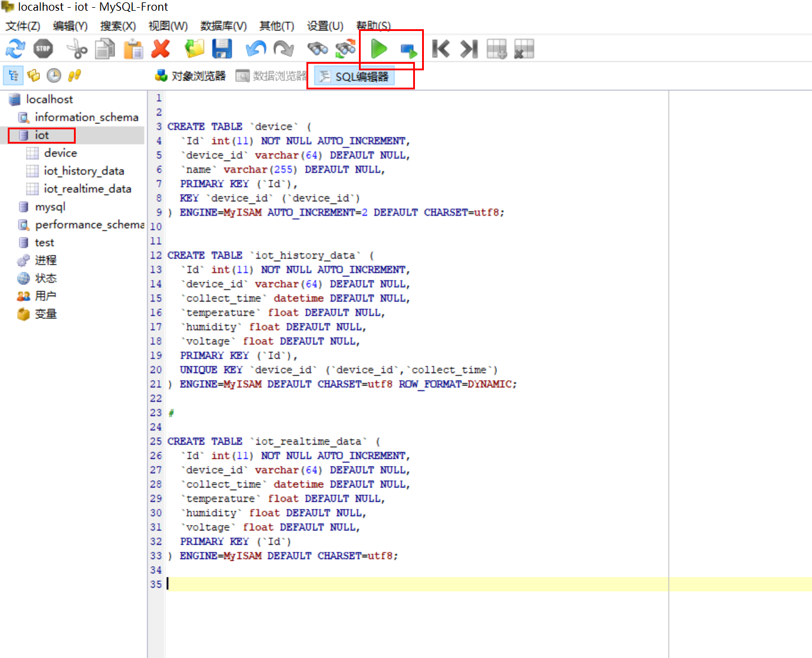Screen dimensions: 812x658
Task: Run the SQL with green play icon
Action: click(379, 49)
